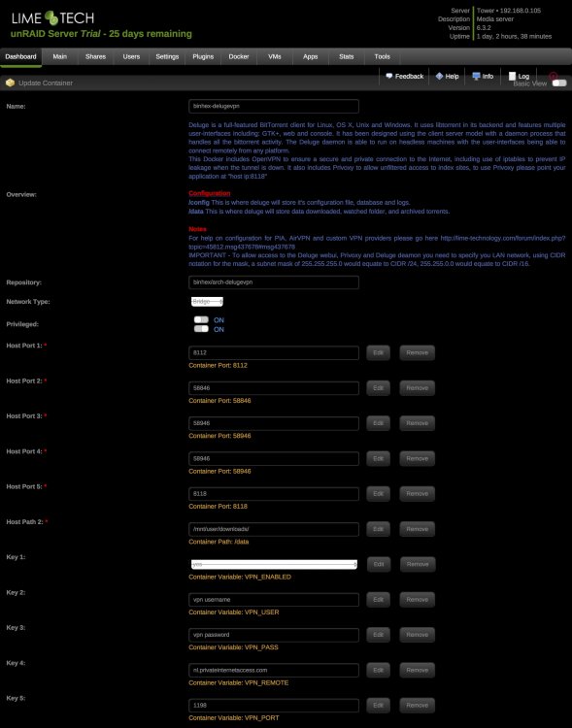The height and width of the screenshot is (728, 572).
Task: Open the Dashboard tab
Action: click(20, 56)
